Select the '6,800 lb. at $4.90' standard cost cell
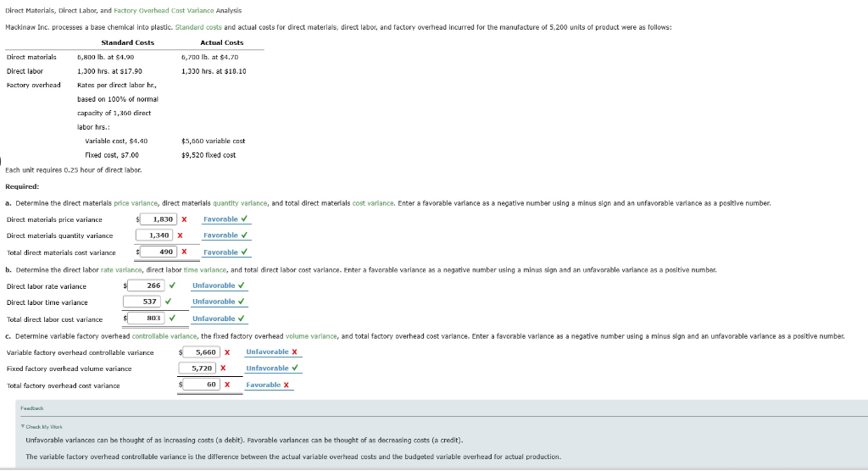Viewport: 868px width, 471px height. tap(106, 57)
